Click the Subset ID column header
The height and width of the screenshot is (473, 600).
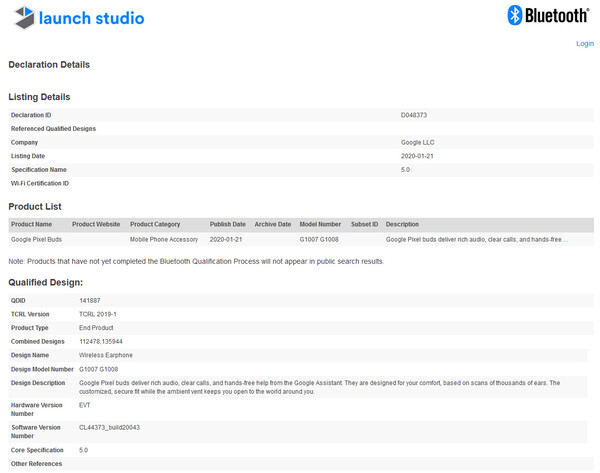pyautogui.click(x=365, y=224)
